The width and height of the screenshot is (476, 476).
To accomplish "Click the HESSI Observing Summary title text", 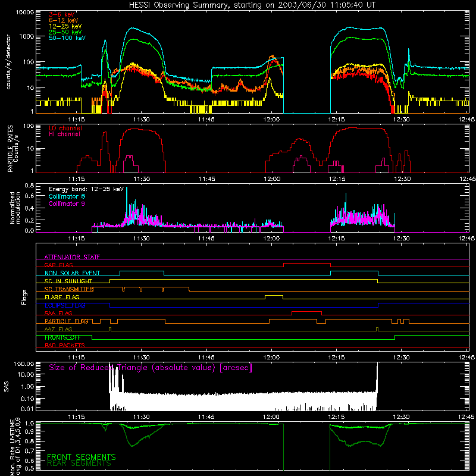I will pyautogui.click(x=252, y=5).
